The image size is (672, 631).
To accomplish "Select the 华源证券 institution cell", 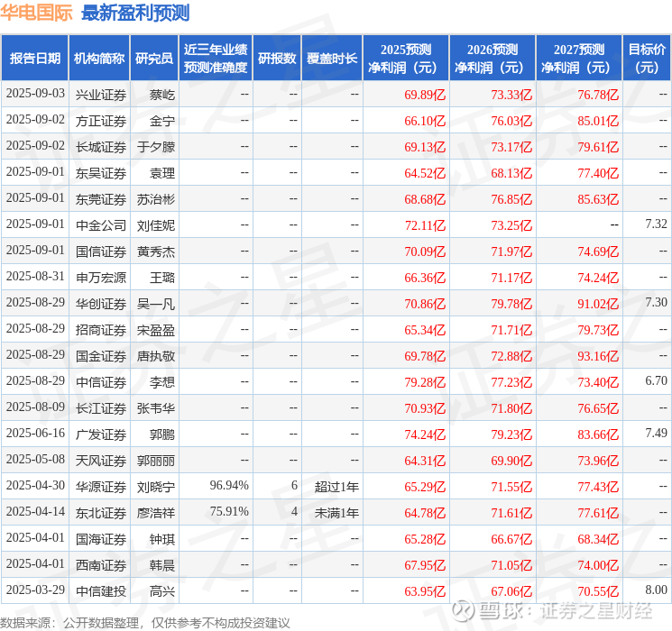I will (x=101, y=487).
